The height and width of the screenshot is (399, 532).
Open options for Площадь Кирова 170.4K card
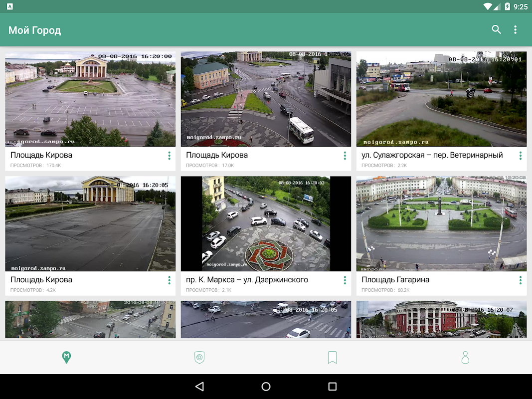[x=169, y=156]
